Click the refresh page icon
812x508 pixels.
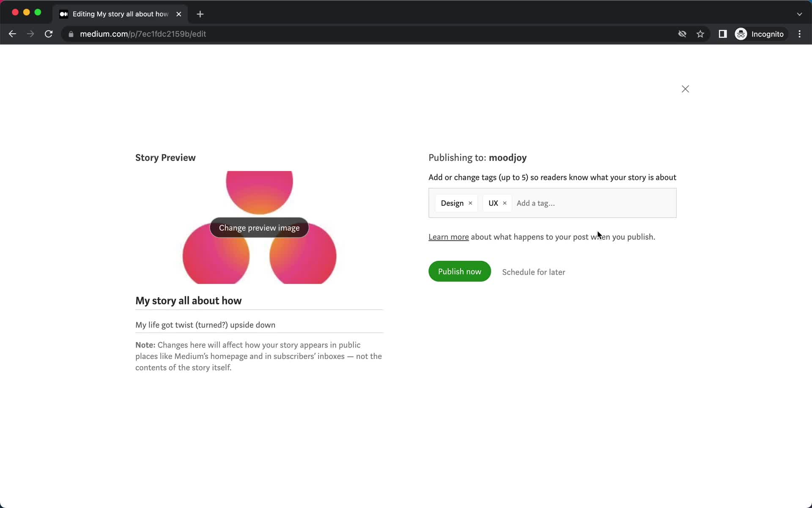[x=49, y=34]
